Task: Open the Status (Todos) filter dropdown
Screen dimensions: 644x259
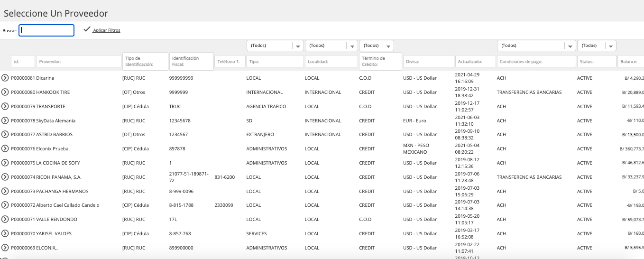Action: coord(597,46)
